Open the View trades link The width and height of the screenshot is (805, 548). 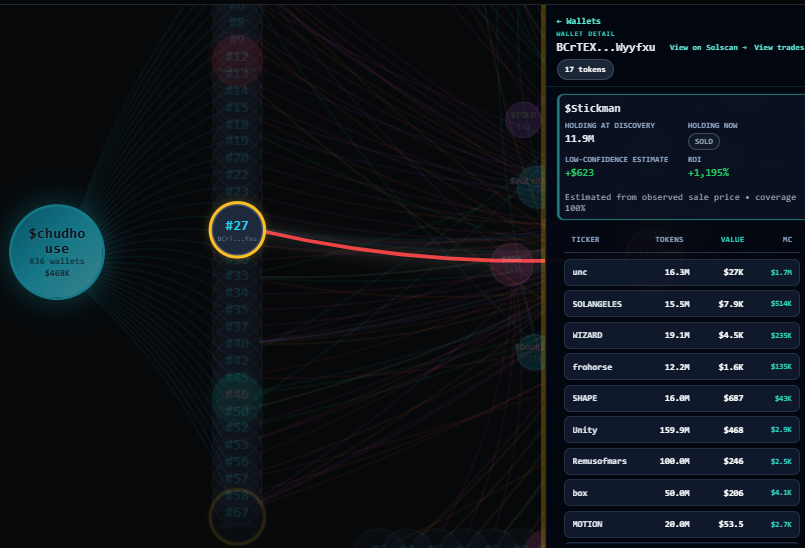(x=779, y=47)
